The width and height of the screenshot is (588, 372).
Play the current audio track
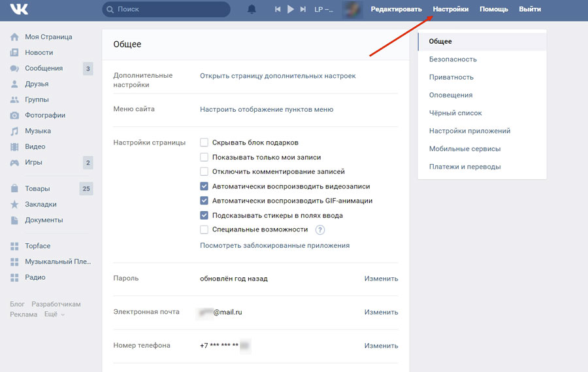coord(291,9)
